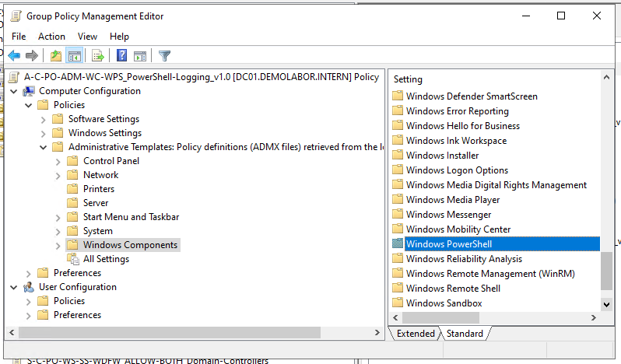621x364 pixels.
Task: Open the Action menu
Action: click(x=51, y=37)
